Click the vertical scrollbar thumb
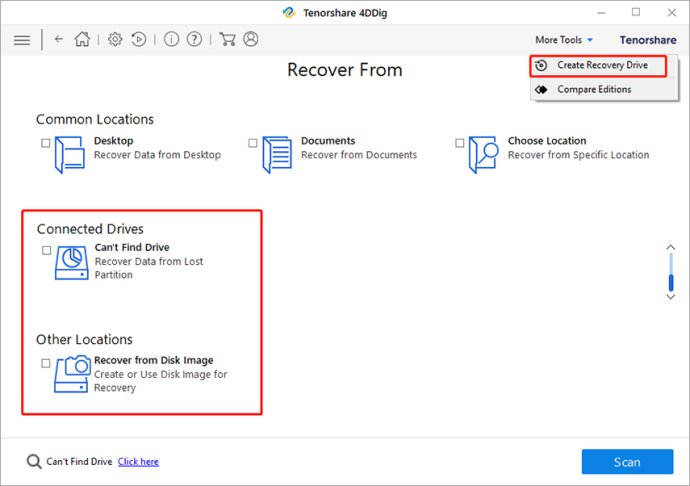This screenshot has width=690, height=486. pyautogui.click(x=671, y=282)
